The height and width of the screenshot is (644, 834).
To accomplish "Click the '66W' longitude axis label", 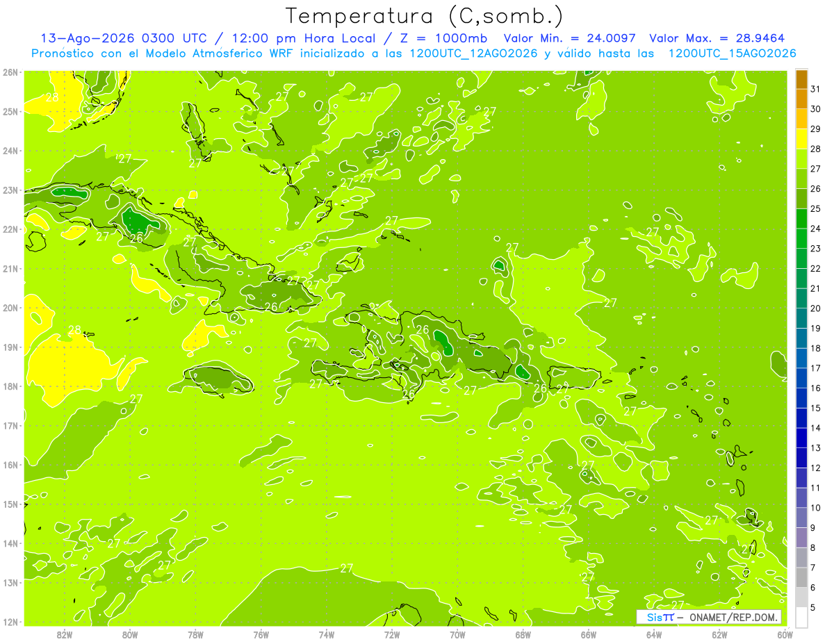I will coord(589,635).
